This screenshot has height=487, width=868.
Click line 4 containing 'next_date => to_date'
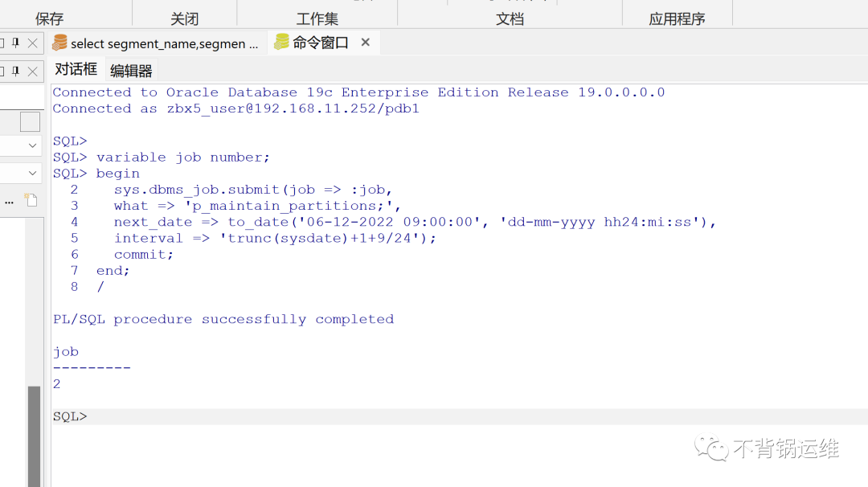[x=416, y=222]
